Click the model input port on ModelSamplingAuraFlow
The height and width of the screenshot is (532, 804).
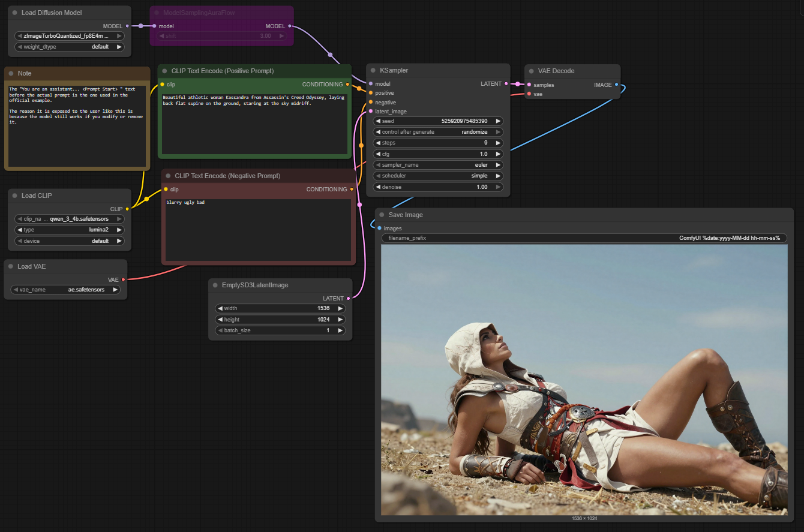click(154, 26)
